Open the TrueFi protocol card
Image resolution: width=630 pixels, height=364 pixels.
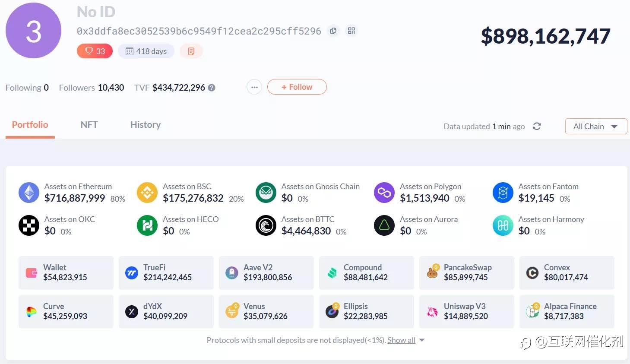click(x=166, y=272)
